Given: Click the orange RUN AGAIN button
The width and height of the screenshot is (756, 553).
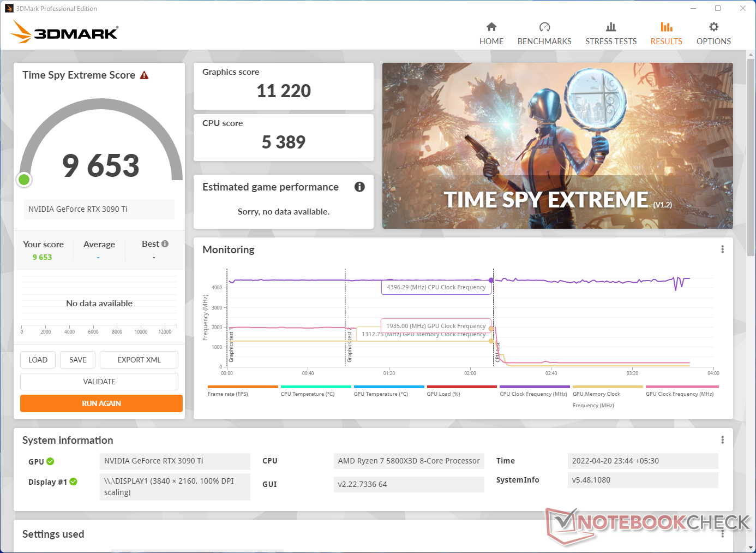Looking at the screenshot, I should click(x=101, y=403).
